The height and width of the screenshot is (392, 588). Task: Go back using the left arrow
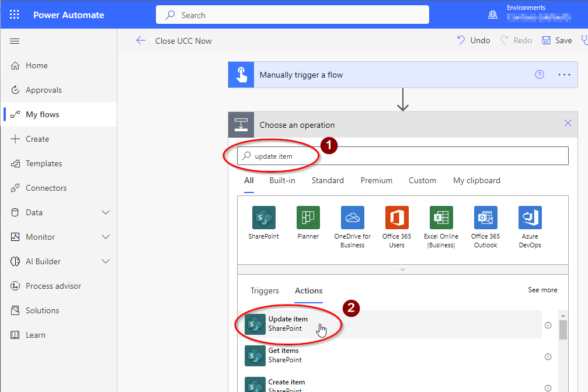(x=141, y=40)
